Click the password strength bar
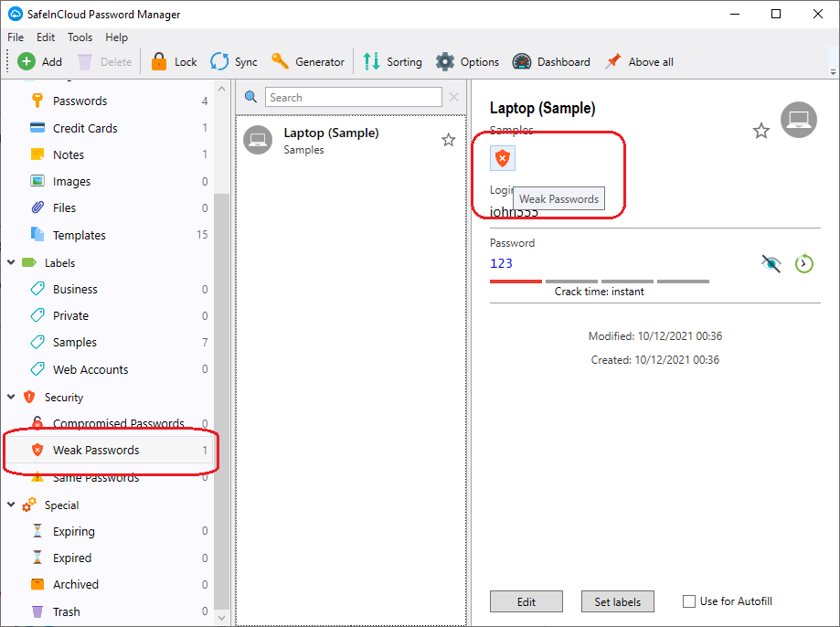Image resolution: width=840 pixels, height=627 pixels. pyautogui.click(x=600, y=282)
